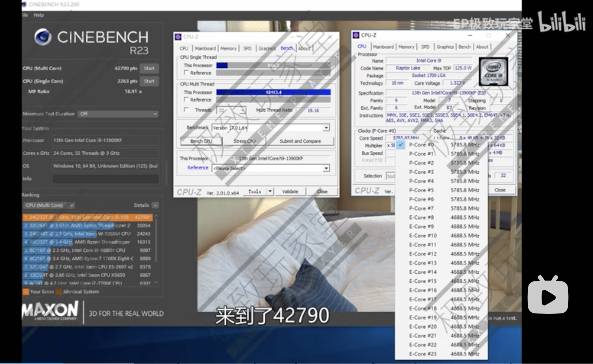Select E-Core #23 in the clocks list

[442, 354]
